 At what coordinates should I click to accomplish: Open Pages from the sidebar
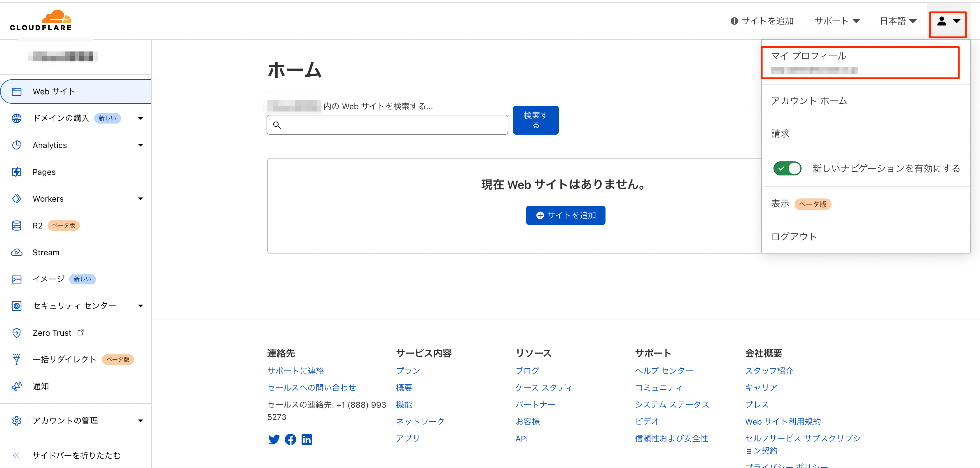pos(44,172)
